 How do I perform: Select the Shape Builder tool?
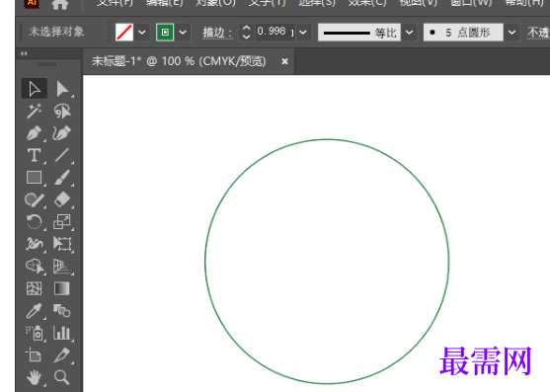click(x=34, y=267)
